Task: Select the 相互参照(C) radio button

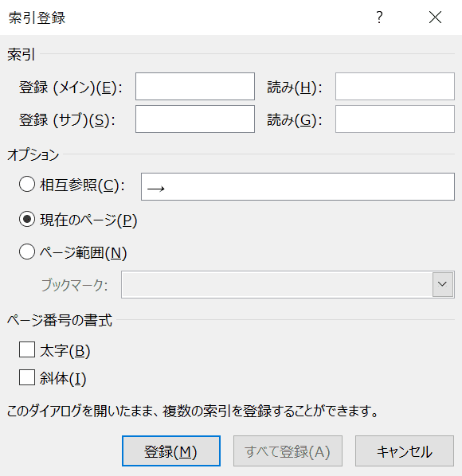Action: (x=27, y=184)
